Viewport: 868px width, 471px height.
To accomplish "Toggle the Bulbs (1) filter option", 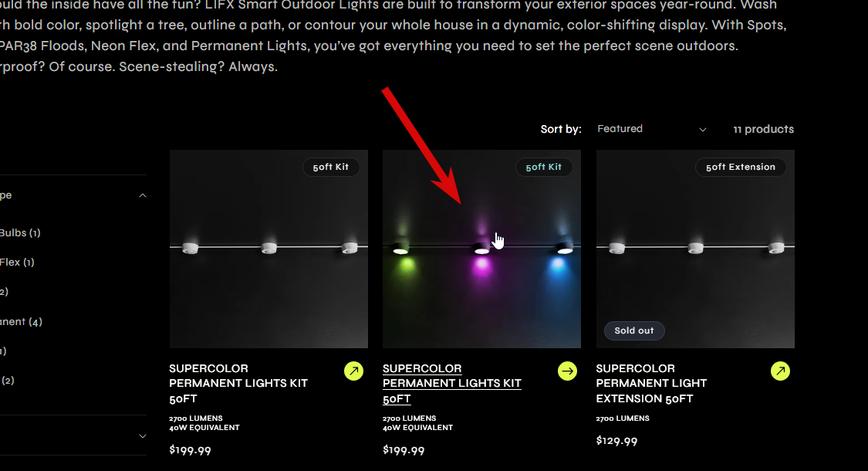I will 19,232.
